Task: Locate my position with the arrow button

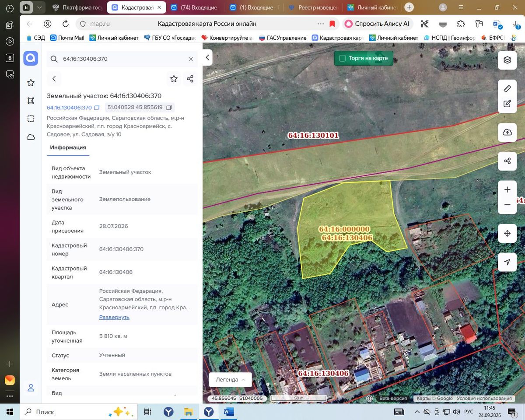Action: coord(507,262)
